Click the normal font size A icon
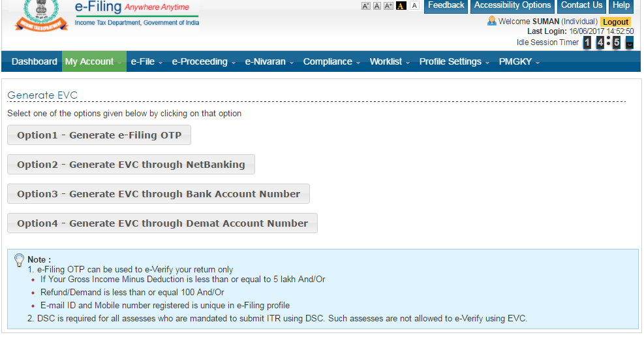Viewport: 644px width, 339px height. (x=377, y=6)
